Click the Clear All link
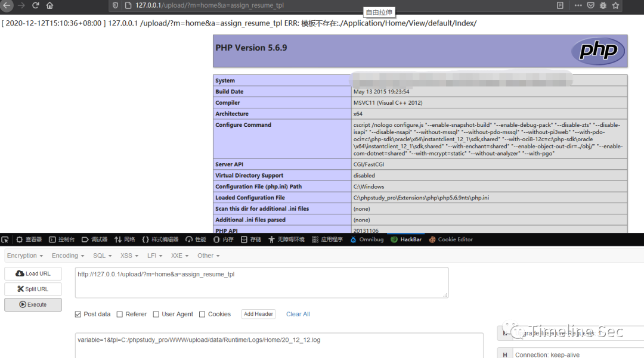 click(x=298, y=314)
